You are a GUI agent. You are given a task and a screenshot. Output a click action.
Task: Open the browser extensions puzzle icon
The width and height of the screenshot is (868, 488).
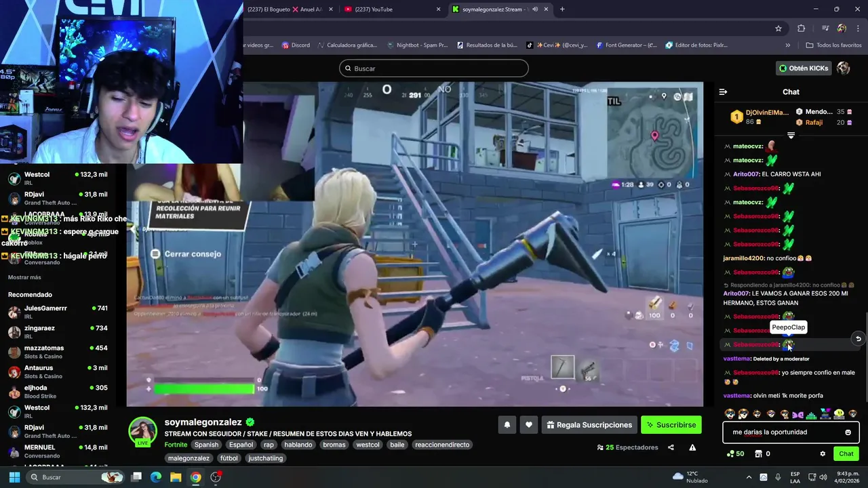(x=802, y=28)
